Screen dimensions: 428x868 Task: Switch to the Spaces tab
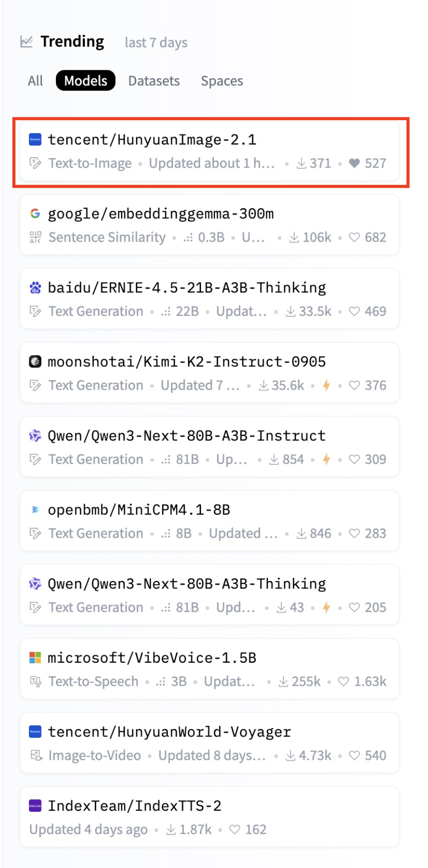(x=222, y=81)
